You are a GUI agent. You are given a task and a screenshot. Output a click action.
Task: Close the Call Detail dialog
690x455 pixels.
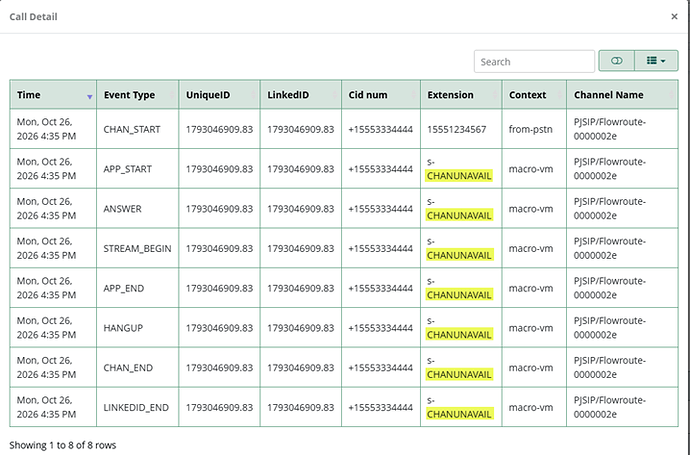coord(674,17)
